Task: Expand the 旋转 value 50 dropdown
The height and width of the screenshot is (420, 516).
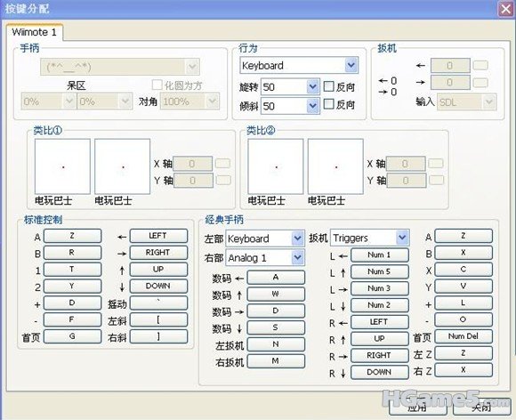Action: click(x=290, y=87)
